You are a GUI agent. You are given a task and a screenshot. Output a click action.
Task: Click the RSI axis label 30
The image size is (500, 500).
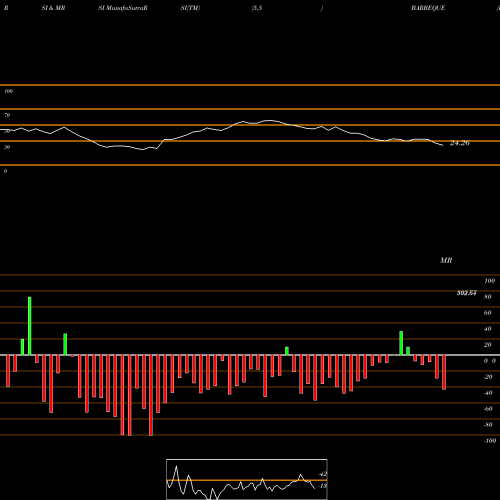tap(7, 147)
